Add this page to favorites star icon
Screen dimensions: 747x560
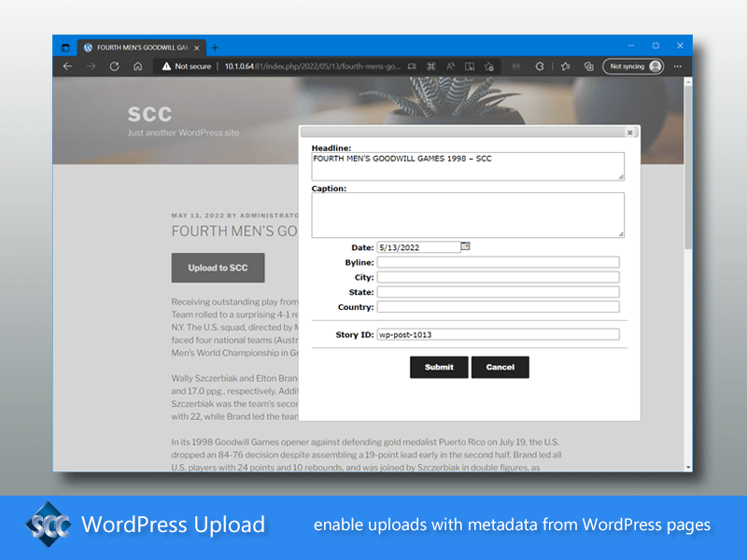coord(488,66)
